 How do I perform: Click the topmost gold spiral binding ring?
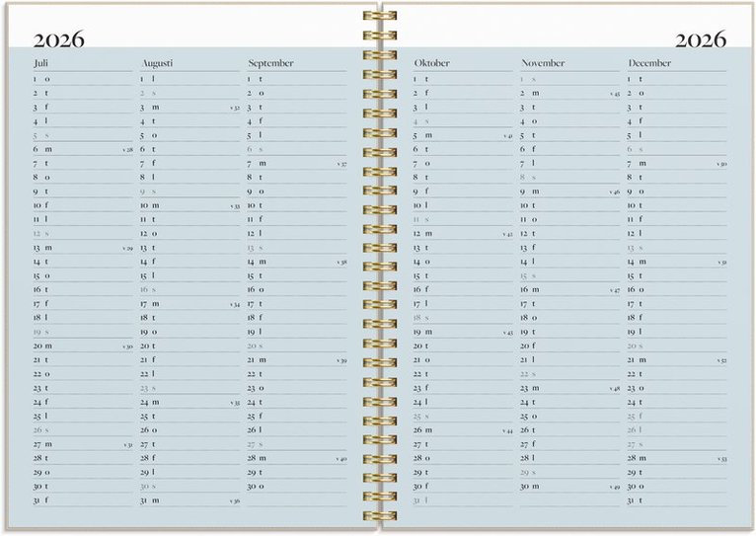[378, 17]
